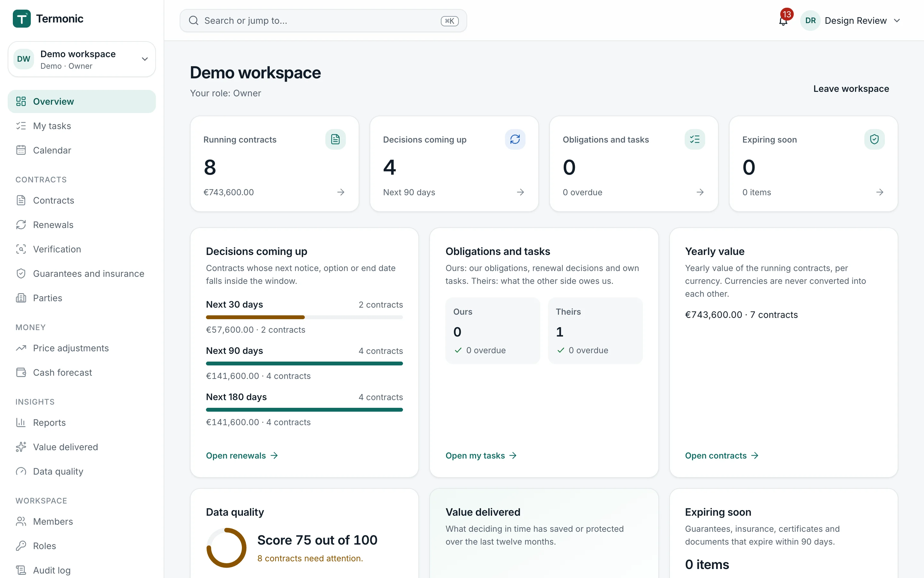Click the search magnifier icon
924x578 pixels.
tap(193, 21)
